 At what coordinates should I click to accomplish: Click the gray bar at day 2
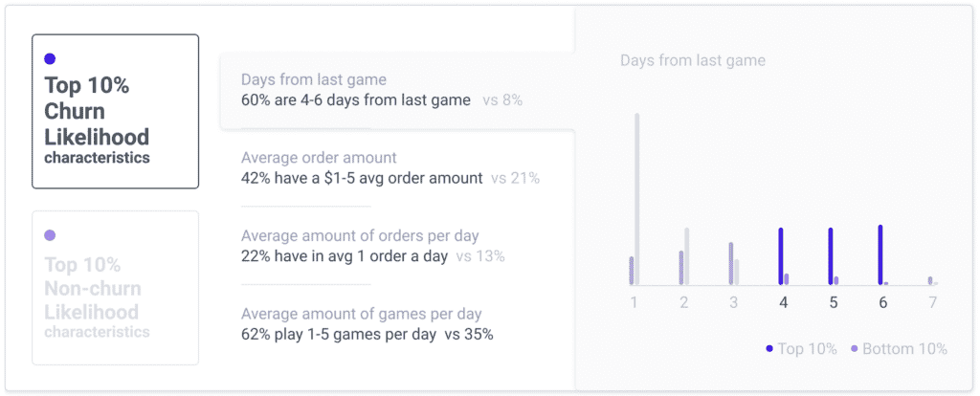[x=687, y=256]
